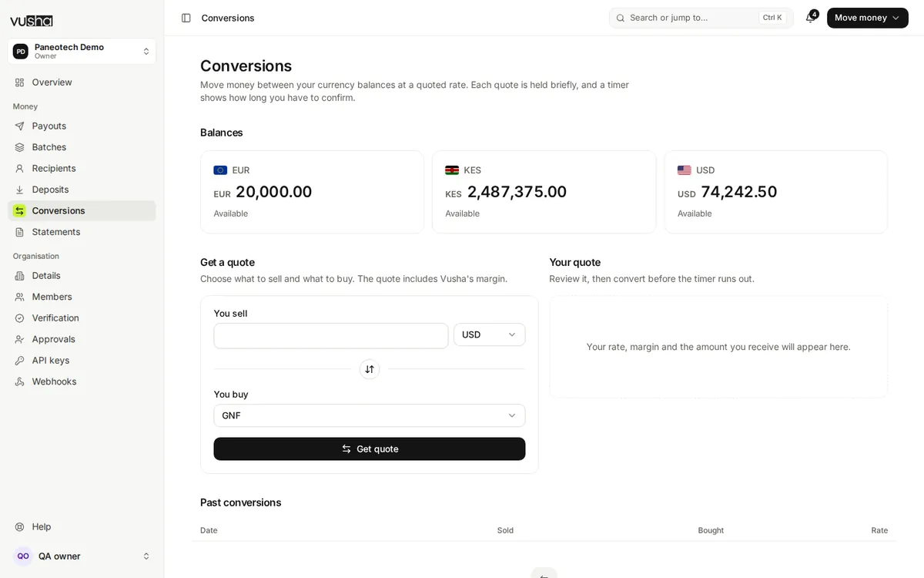The height and width of the screenshot is (578, 924).
Task: Click the Past conversions heading
Action: (241, 502)
